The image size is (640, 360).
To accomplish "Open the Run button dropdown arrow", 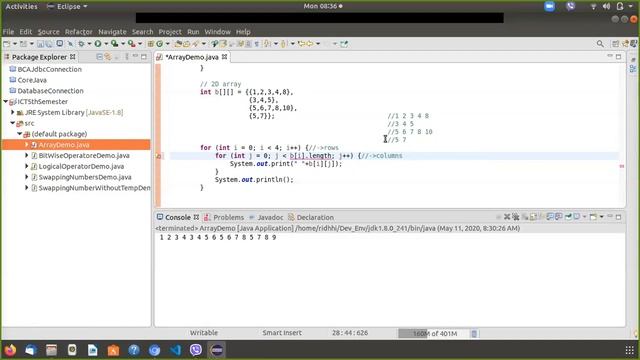I will point(106,44).
